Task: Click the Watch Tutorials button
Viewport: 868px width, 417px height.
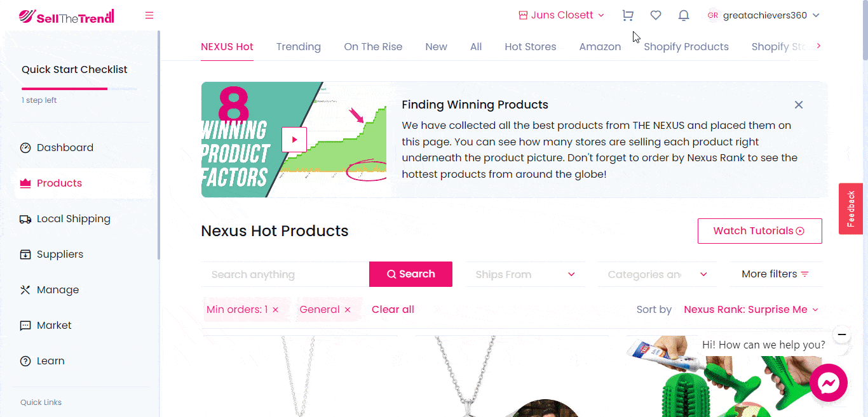Action: coord(759,231)
